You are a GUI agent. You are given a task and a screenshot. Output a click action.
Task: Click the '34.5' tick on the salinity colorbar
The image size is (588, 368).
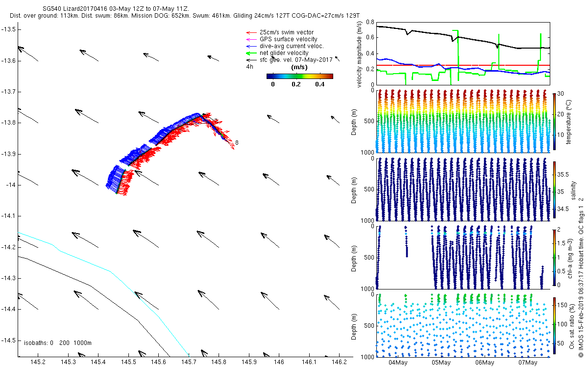point(563,209)
